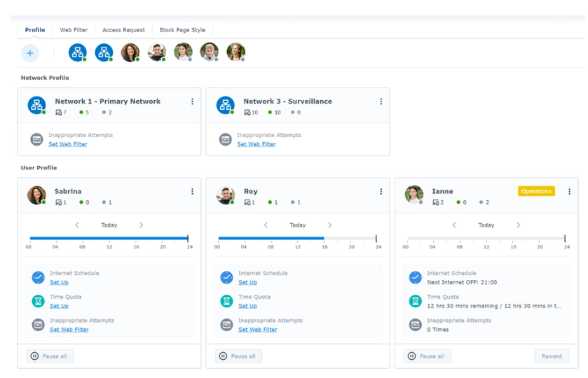Click Roy's daily usage timeline bar
Screen dimensions: 588x378
(298, 239)
